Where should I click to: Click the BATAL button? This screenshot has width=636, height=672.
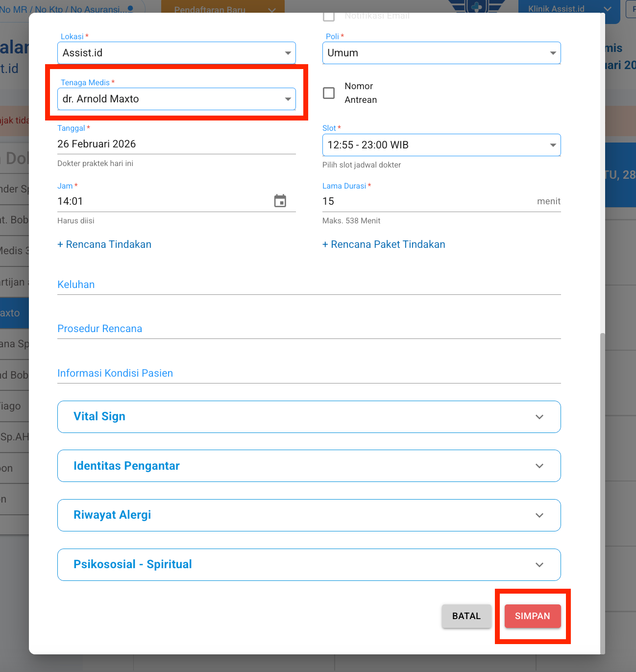coord(466,616)
